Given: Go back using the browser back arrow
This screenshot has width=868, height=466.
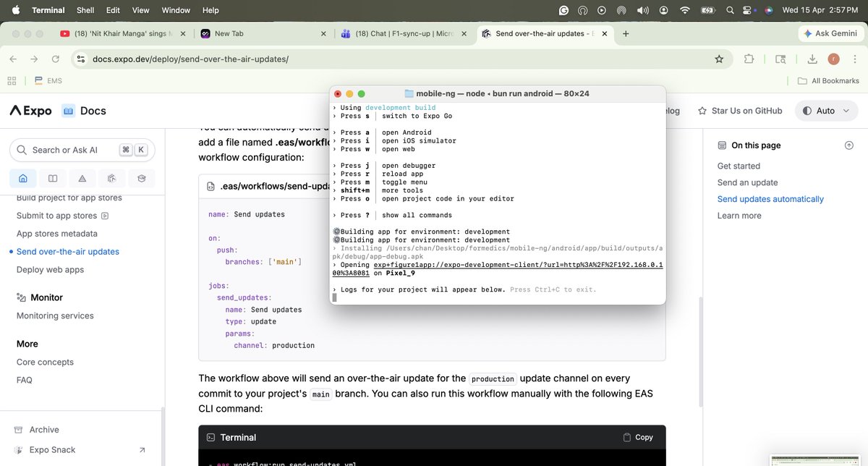Looking at the screenshot, I should 14,59.
